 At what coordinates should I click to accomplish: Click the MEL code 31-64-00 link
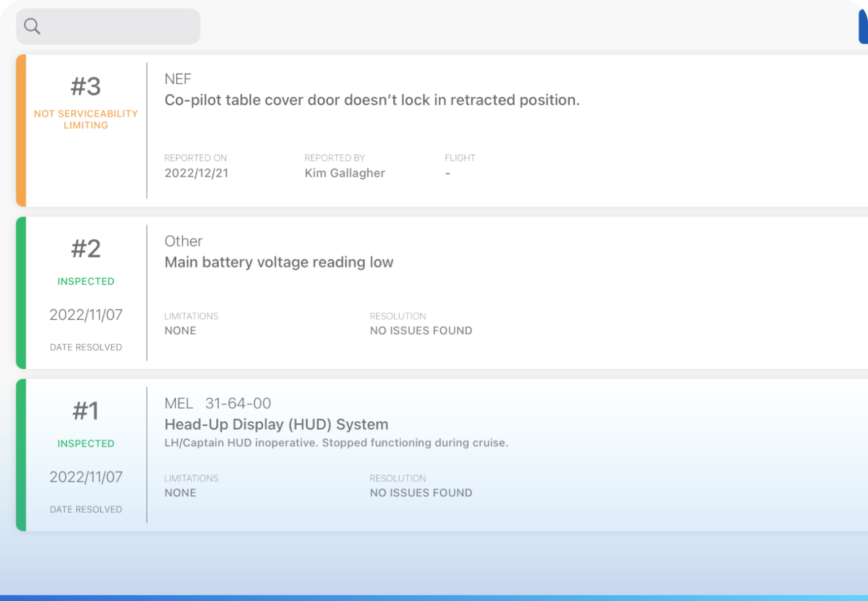coord(239,403)
